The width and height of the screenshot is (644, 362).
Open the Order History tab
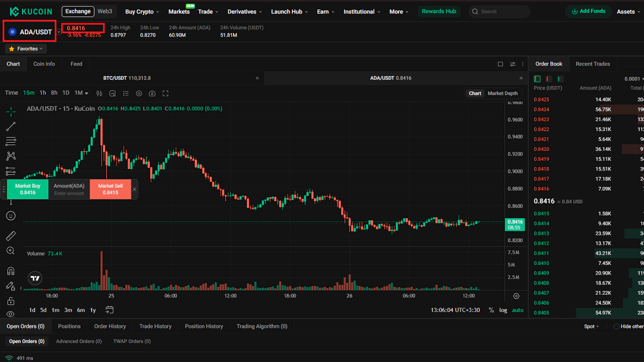click(110, 326)
